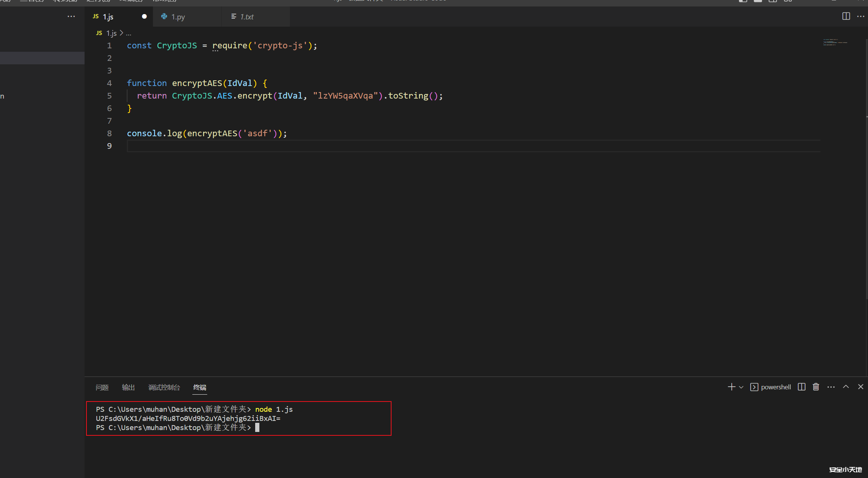The height and width of the screenshot is (478, 868).
Task: Focus the terminal prompt cursor
Action: point(257,428)
